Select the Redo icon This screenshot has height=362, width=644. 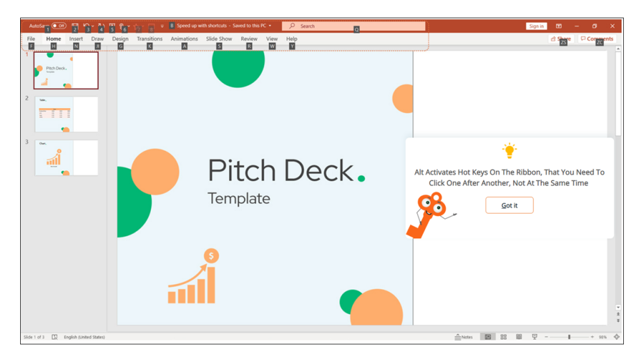[x=101, y=26]
